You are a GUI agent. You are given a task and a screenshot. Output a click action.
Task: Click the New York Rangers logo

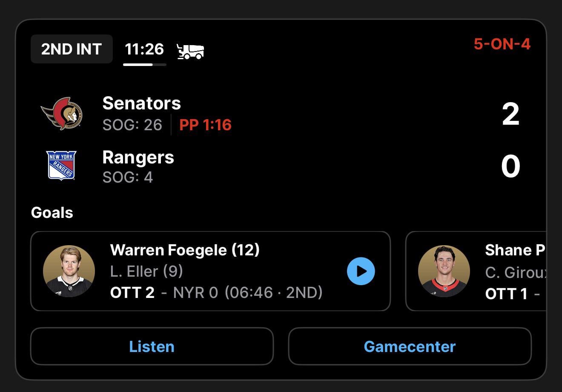pyautogui.click(x=61, y=166)
